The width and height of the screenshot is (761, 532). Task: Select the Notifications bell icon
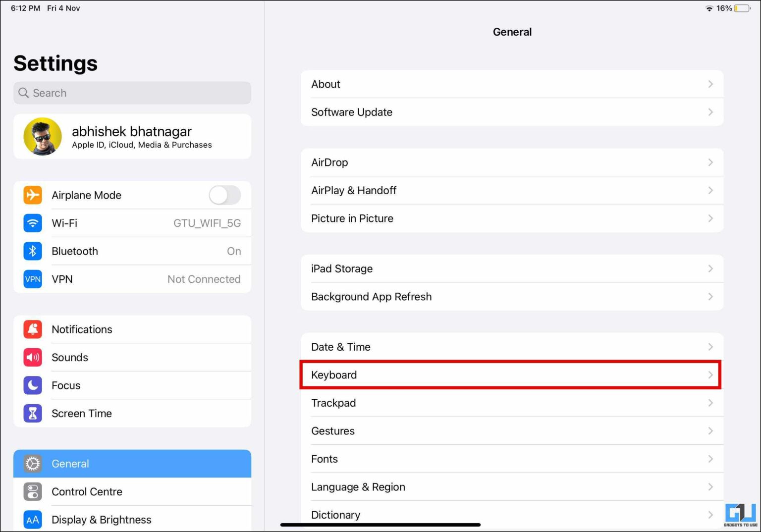pyautogui.click(x=32, y=329)
